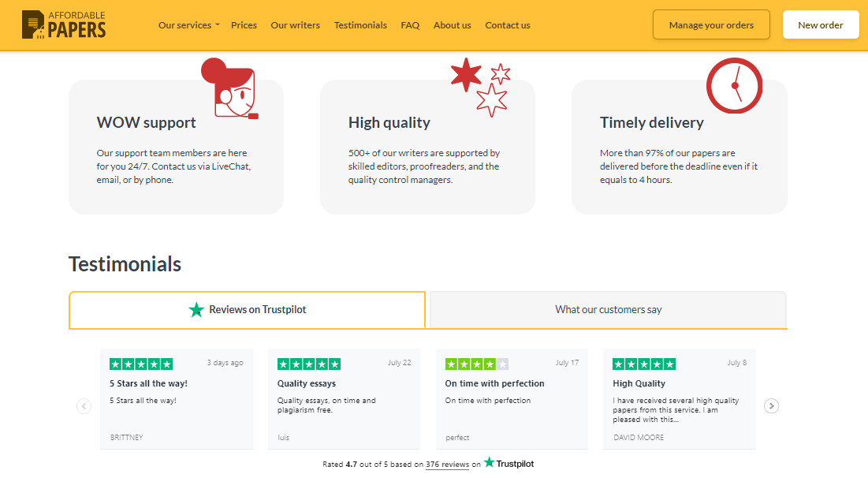Start a New order
Viewport: 868px width, 478px height.
pyautogui.click(x=820, y=25)
